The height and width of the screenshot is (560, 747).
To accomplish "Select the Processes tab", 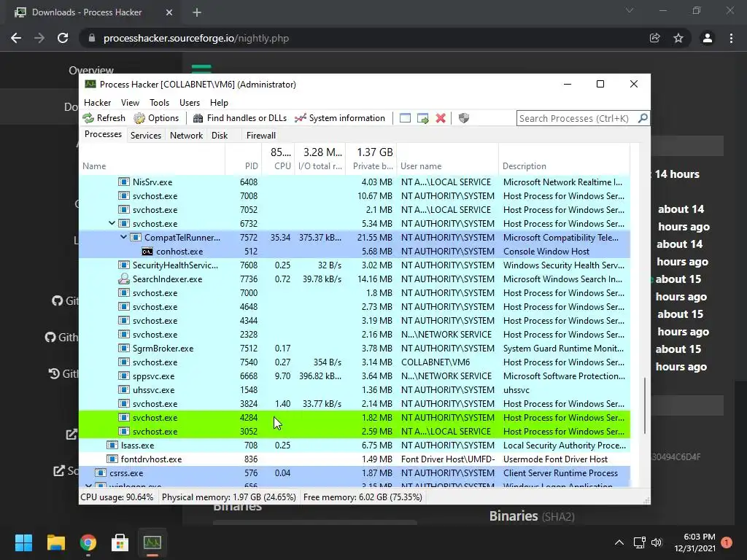I will (x=103, y=134).
